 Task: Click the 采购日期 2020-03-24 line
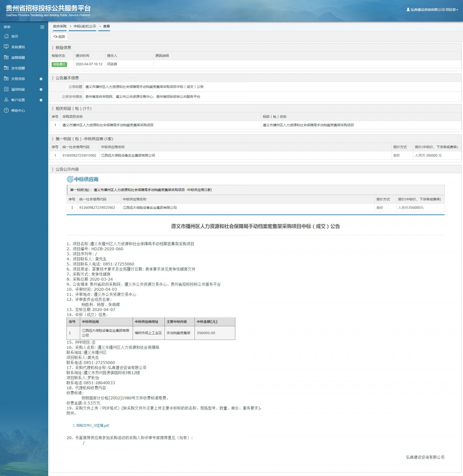[90, 279]
